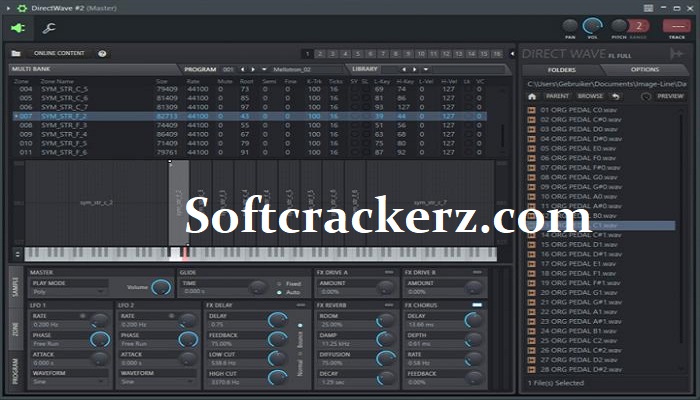Open the Zone side tab
Image resolution: width=700 pixels, height=400 pixels.
coord(16,329)
